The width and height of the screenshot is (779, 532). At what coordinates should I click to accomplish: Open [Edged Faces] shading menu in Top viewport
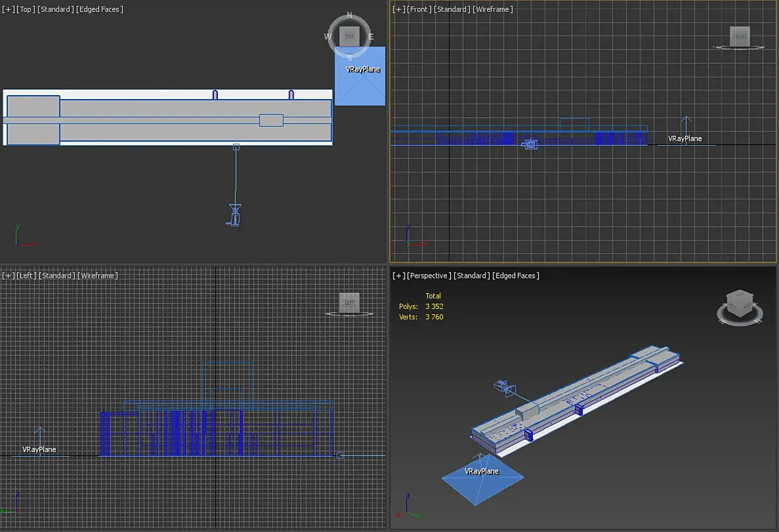99,9
